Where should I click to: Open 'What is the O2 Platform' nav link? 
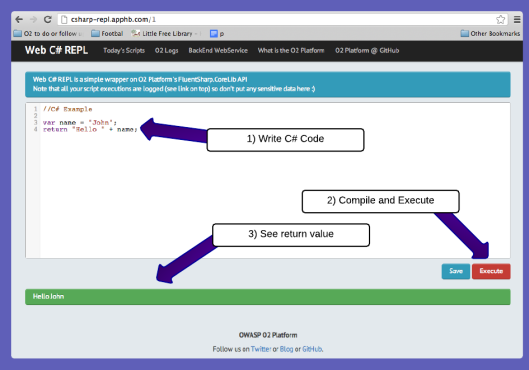[291, 51]
